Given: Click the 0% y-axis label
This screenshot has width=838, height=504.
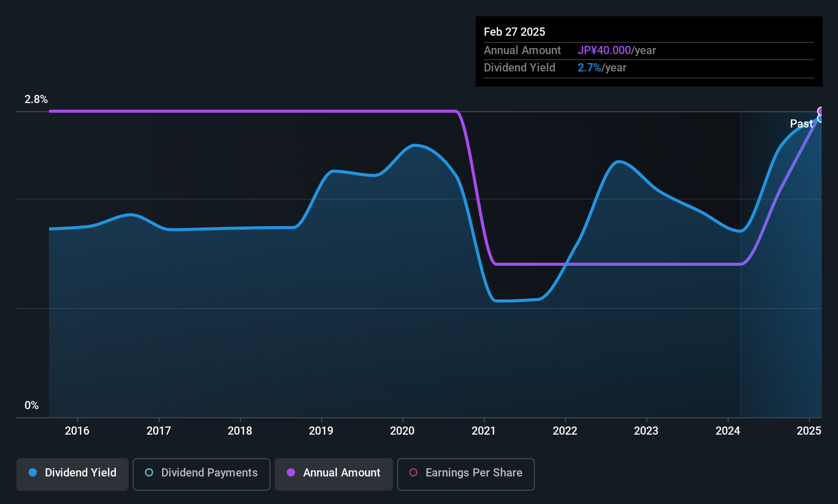Looking at the screenshot, I should [x=32, y=406].
